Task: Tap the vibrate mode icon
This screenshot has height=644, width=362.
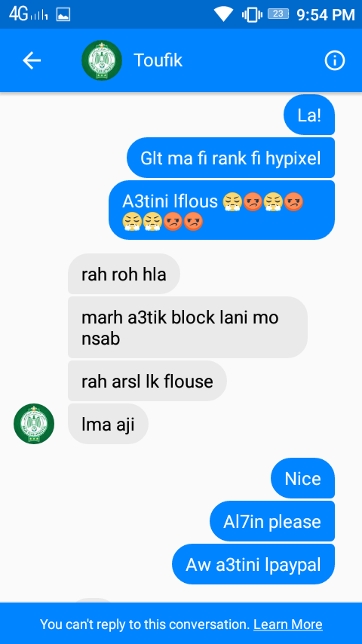Action: 252,15
